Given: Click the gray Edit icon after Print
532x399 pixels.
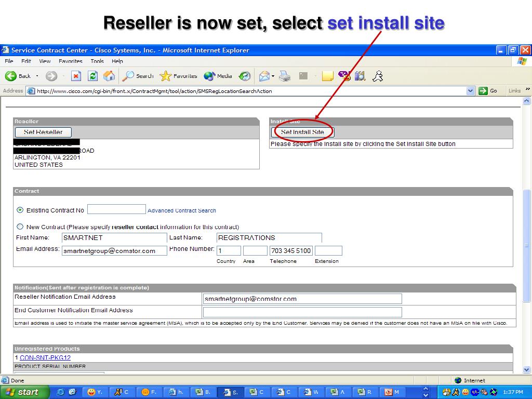Looking at the screenshot, I should coord(303,76).
